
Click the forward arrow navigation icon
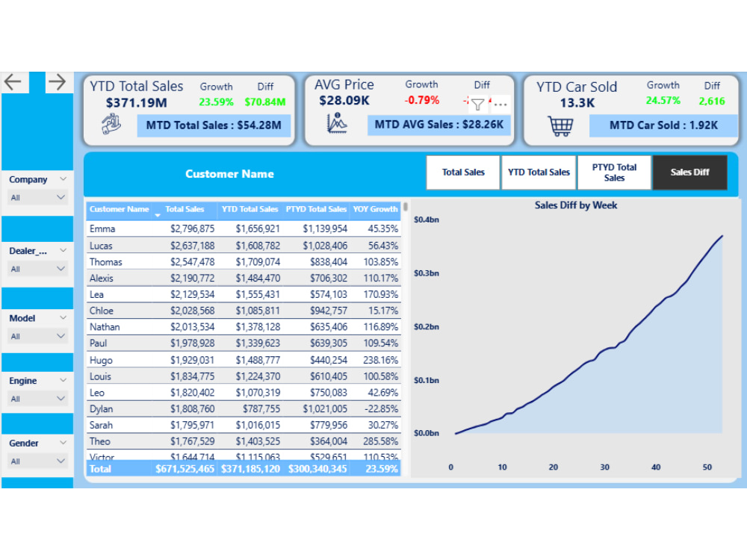pyautogui.click(x=58, y=82)
